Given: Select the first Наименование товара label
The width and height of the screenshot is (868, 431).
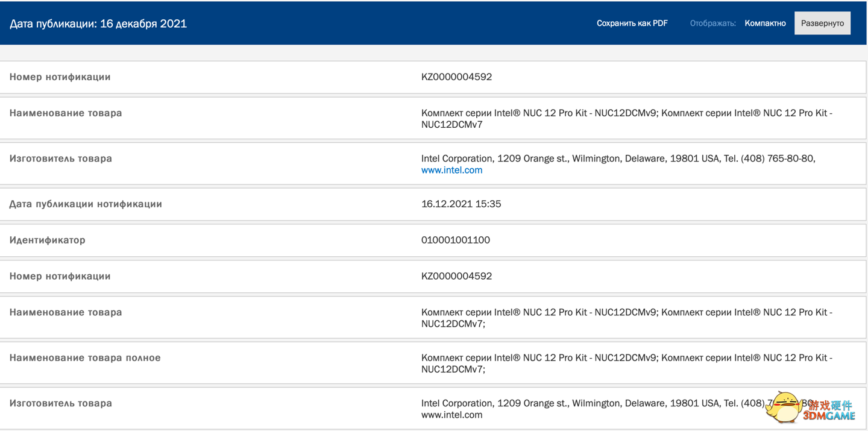Looking at the screenshot, I should point(66,113).
